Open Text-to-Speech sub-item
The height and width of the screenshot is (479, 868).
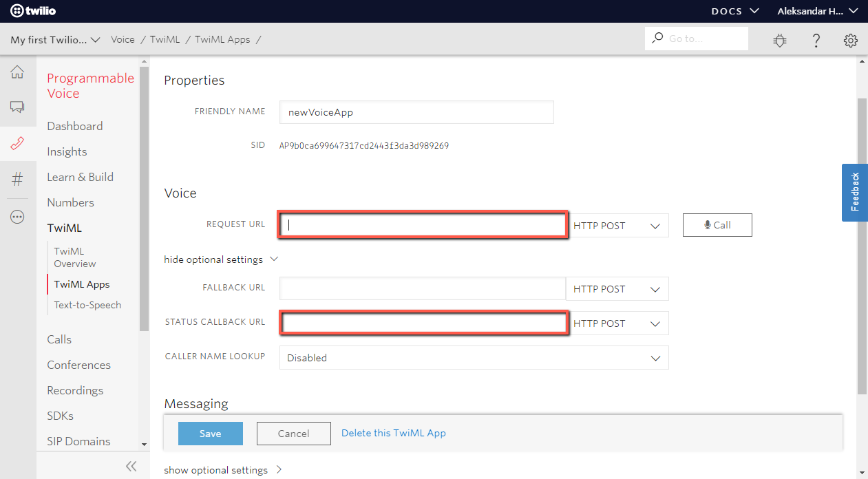click(87, 305)
